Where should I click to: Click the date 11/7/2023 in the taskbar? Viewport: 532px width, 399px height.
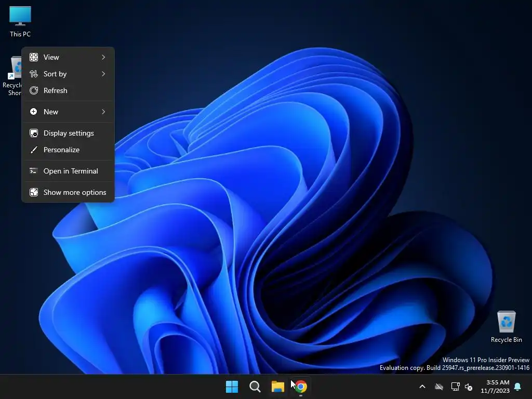495,391
